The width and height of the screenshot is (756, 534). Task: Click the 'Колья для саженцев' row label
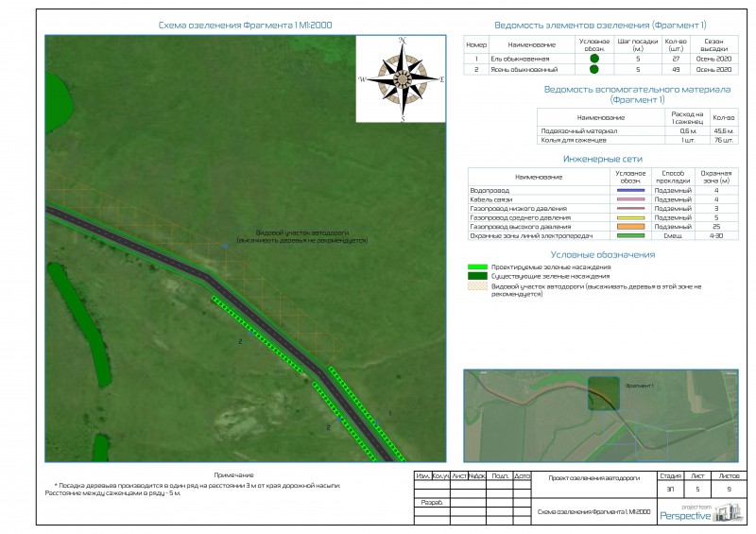pyautogui.click(x=574, y=141)
